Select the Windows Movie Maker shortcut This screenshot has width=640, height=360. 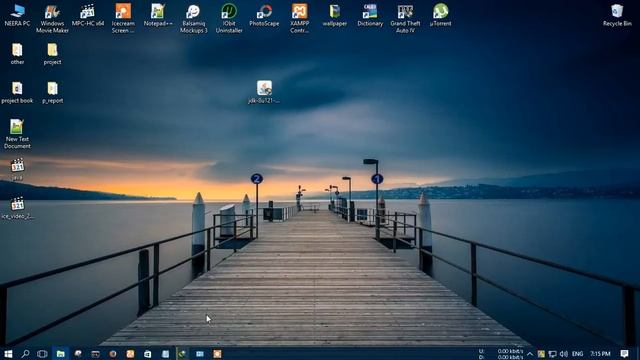pyautogui.click(x=52, y=19)
